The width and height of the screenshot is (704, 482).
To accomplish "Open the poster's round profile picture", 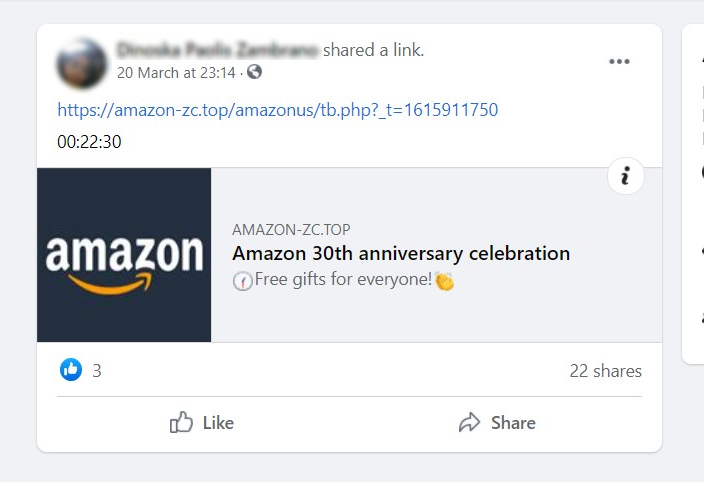I will pos(82,61).
